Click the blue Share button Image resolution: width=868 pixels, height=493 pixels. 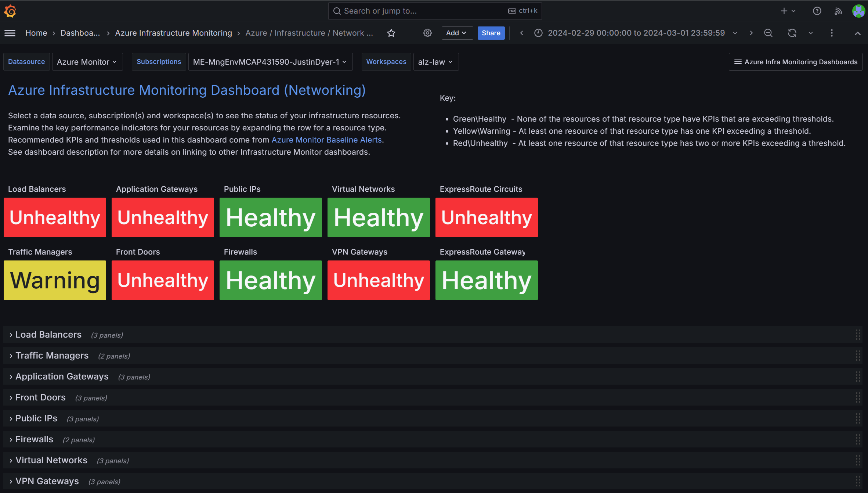tap(491, 33)
